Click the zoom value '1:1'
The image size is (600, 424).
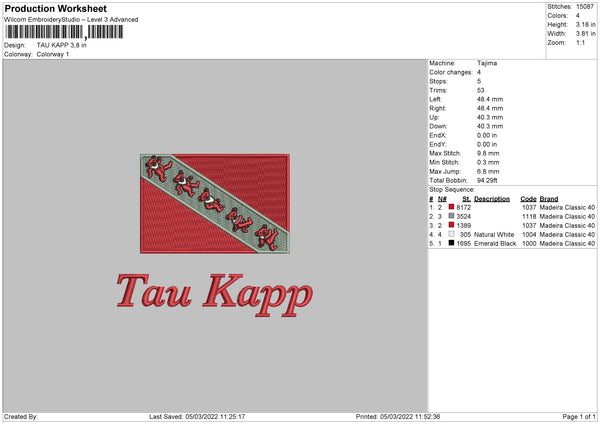580,42
